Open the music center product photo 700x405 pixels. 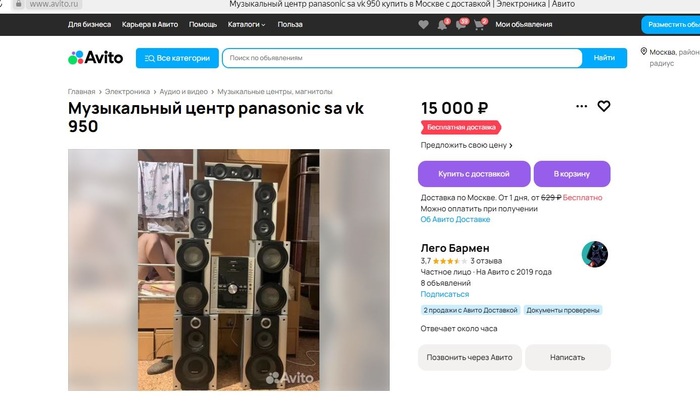229,270
